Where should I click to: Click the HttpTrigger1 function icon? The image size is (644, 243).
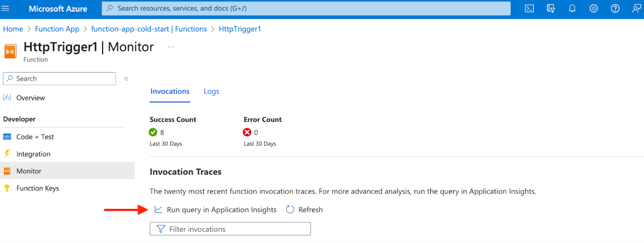click(10, 51)
